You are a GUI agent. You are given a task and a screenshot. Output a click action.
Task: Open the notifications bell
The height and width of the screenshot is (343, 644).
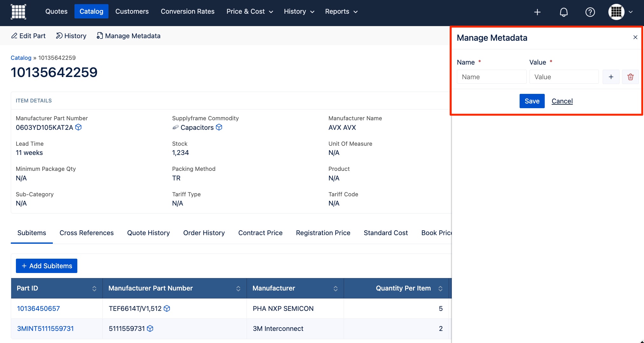[x=564, y=12]
